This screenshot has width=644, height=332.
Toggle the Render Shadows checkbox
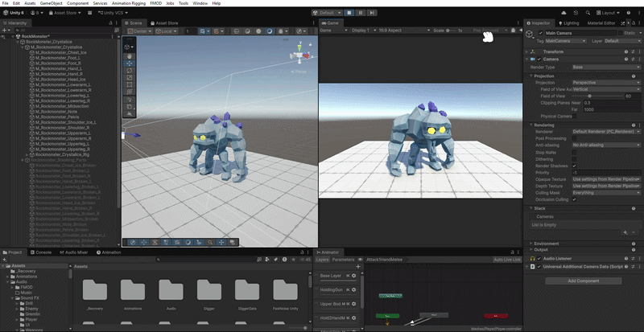point(574,166)
